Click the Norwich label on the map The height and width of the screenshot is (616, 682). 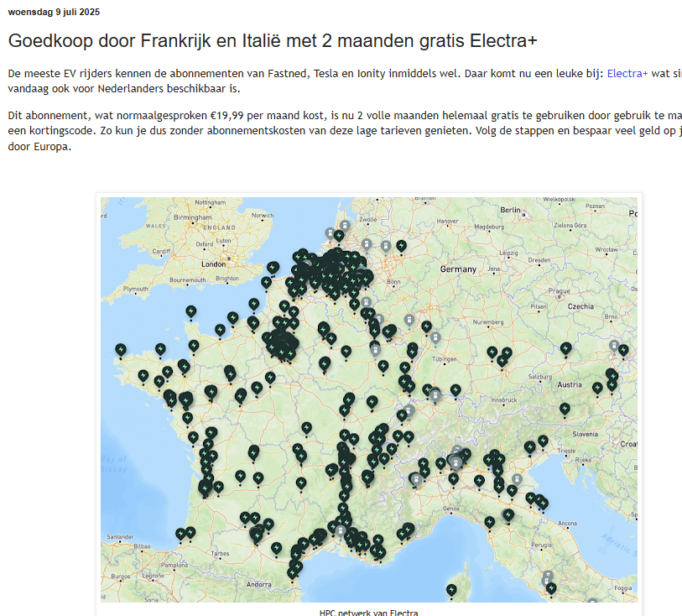pos(263,216)
